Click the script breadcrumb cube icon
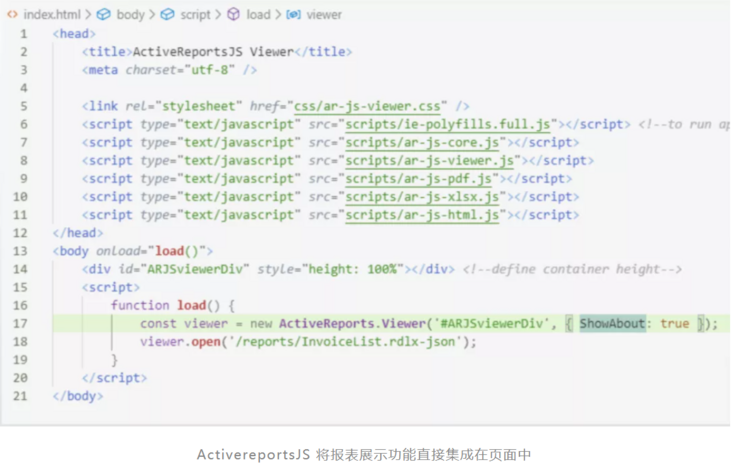This screenshot has width=732, height=472. pos(167,14)
